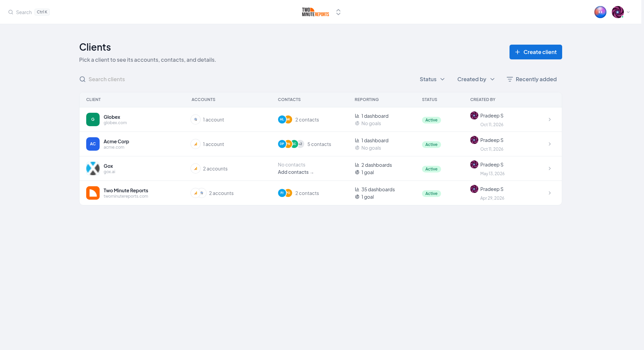
Task: Click the Globex client name
Action: (x=112, y=117)
